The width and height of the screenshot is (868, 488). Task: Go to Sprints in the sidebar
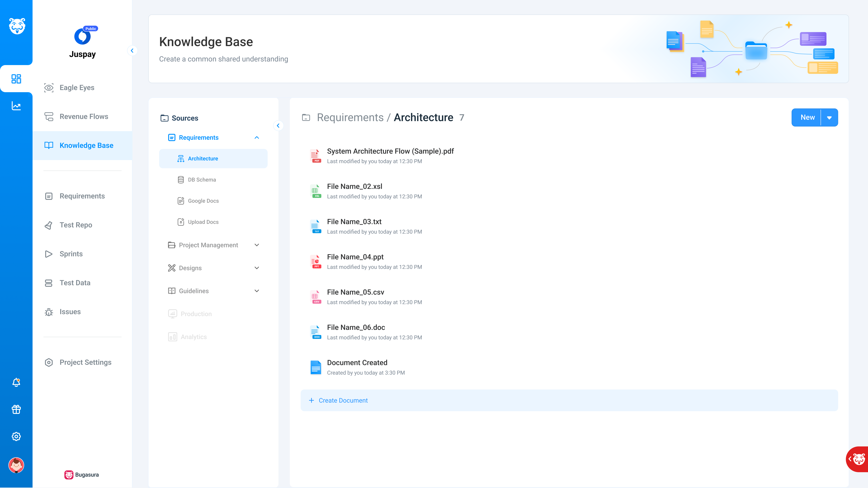[71, 254]
